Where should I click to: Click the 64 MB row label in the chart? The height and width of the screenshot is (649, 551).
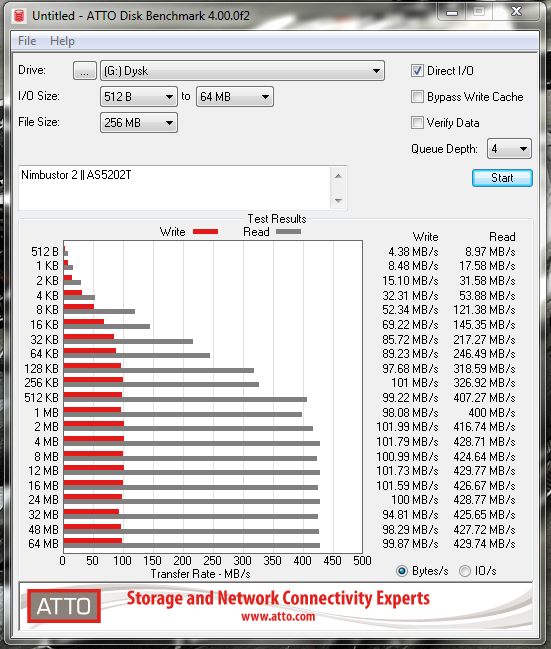pyautogui.click(x=43, y=544)
